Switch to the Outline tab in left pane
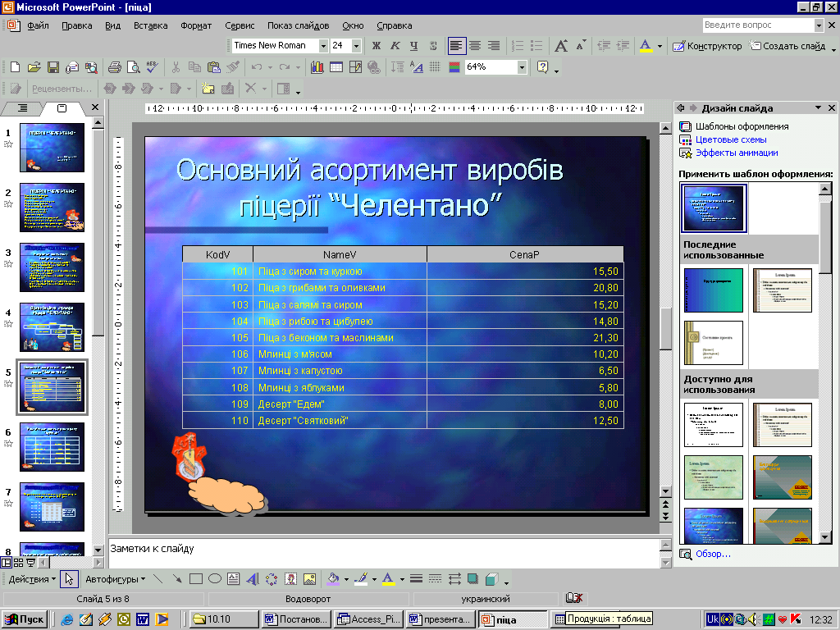Screen dimensions: 840x630 (x=22, y=108)
